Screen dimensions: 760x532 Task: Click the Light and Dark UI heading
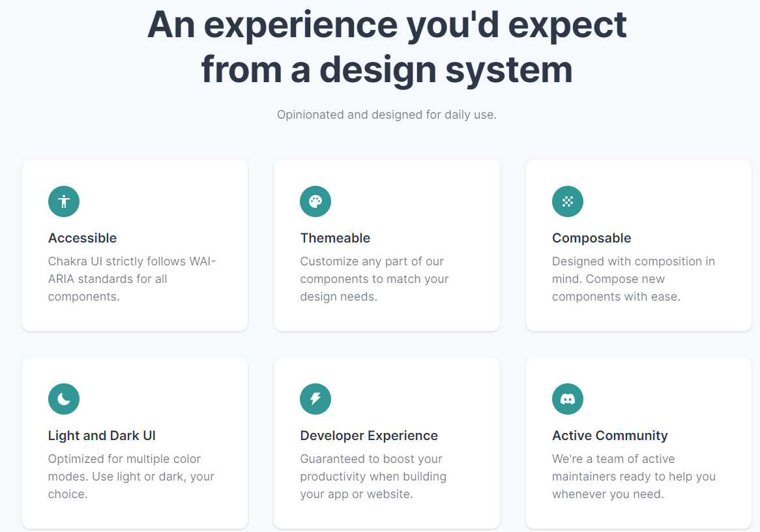point(102,436)
